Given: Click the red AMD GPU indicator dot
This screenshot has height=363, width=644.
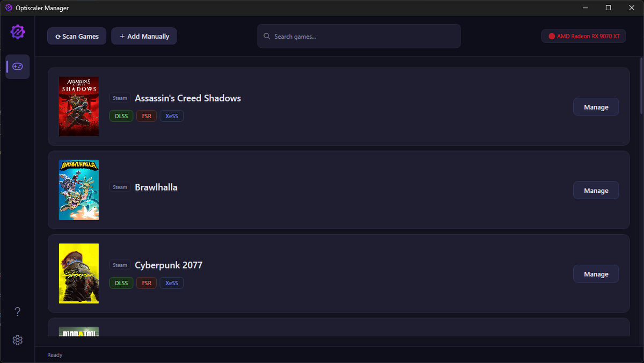Looking at the screenshot, I should tap(552, 37).
